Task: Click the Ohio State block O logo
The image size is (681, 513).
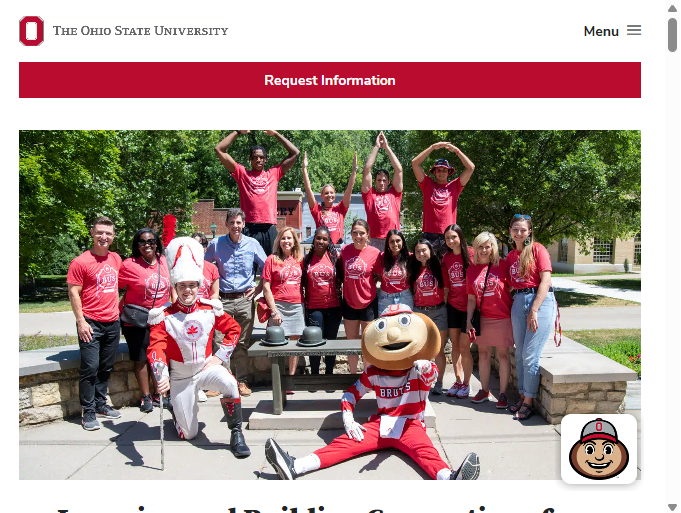Action: point(31,31)
